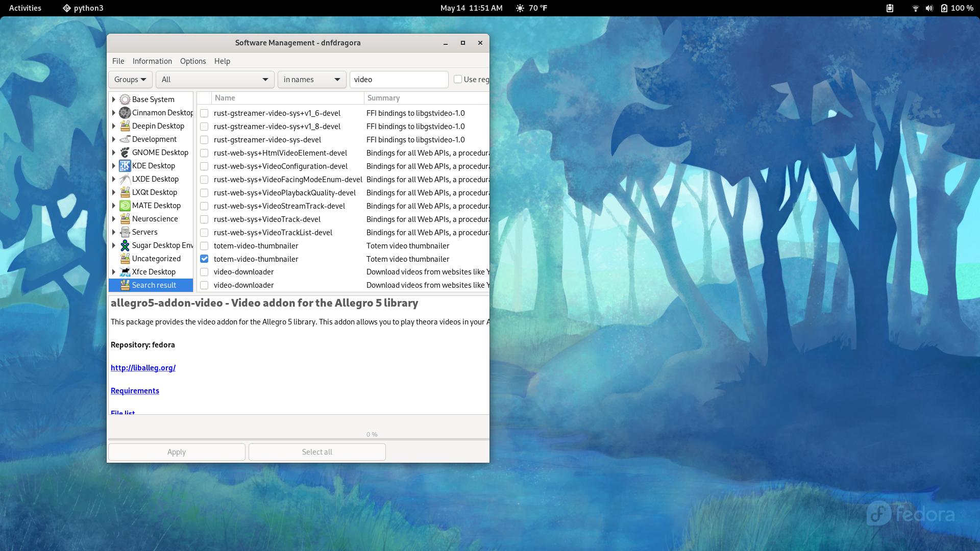Click the Uncategorized group icon

125,259
